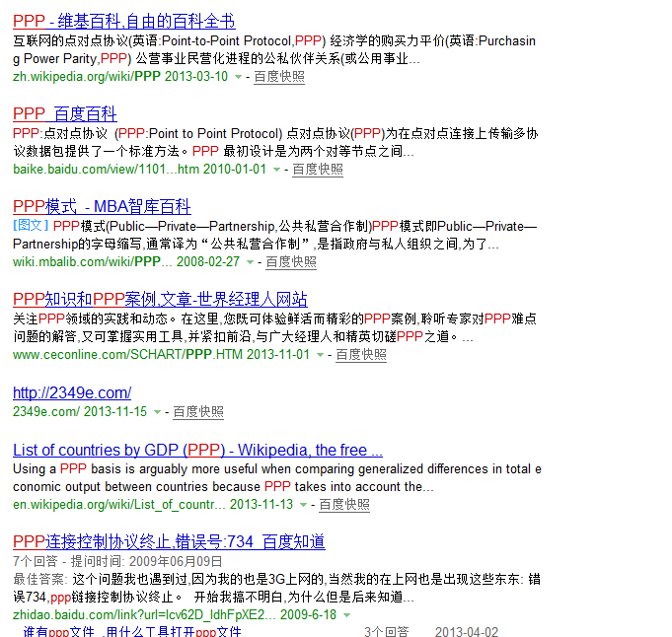
Task: Expand dropdown arrow next to www.ceconline.com URL
Action: tap(320, 355)
